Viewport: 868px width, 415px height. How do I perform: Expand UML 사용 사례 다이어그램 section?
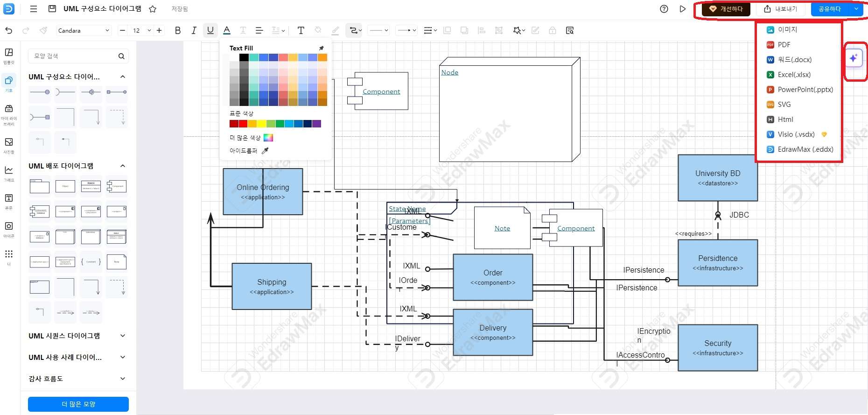click(123, 357)
